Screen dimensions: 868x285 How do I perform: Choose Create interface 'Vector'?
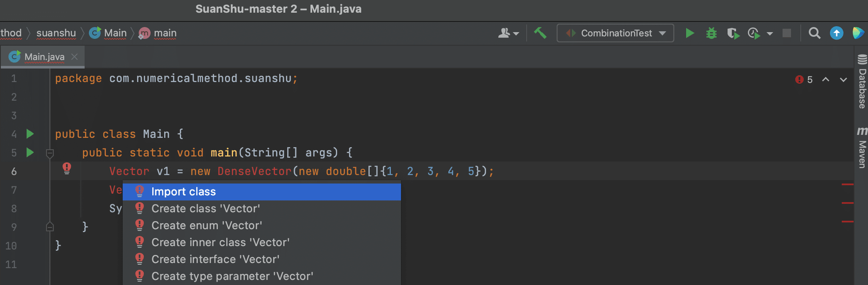click(x=262, y=259)
